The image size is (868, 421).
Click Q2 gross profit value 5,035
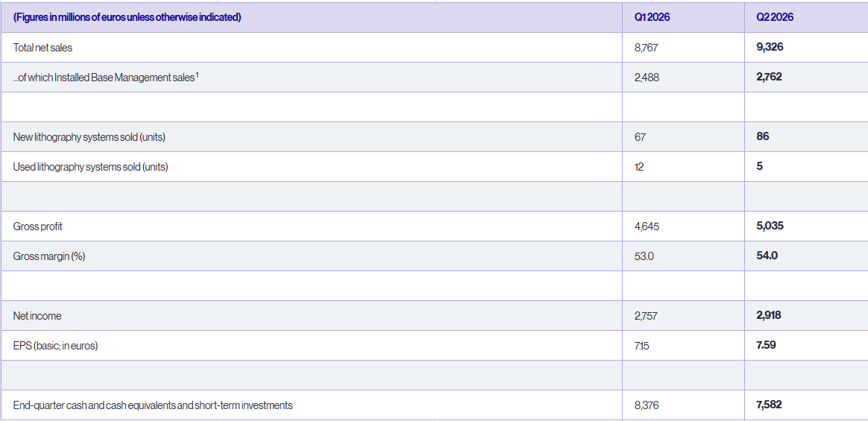(770, 227)
